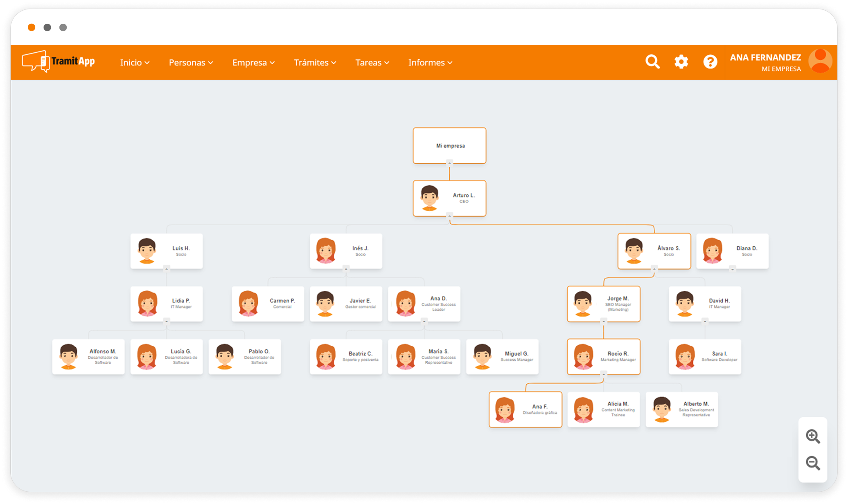This screenshot has width=848, height=504.
Task: Open the Personas dropdown menu
Action: tap(191, 63)
